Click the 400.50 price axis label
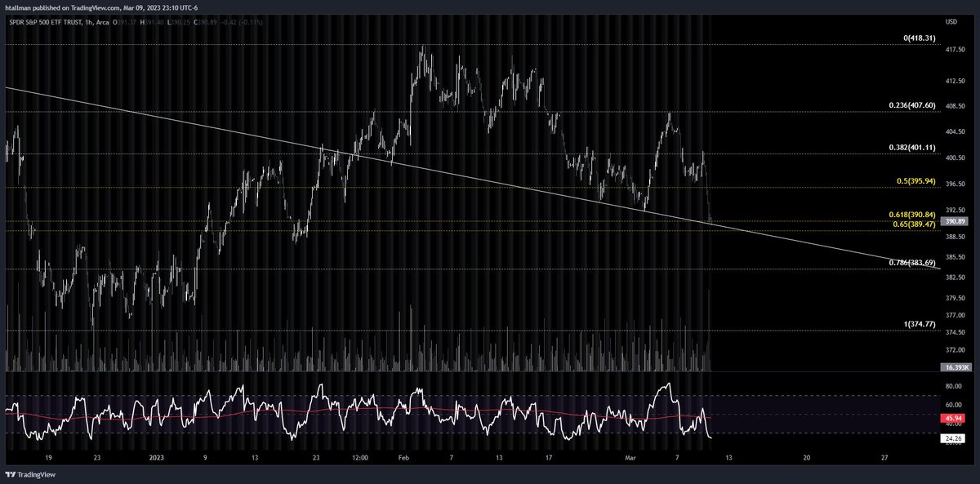 (x=954, y=158)
